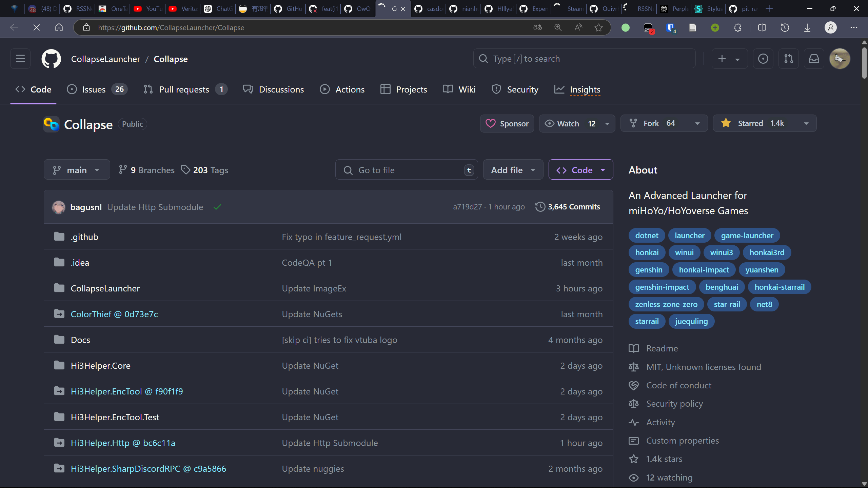Open the notifications inbox icon
The width and height of the screenshot is (868, 488).
coord(814,59)
